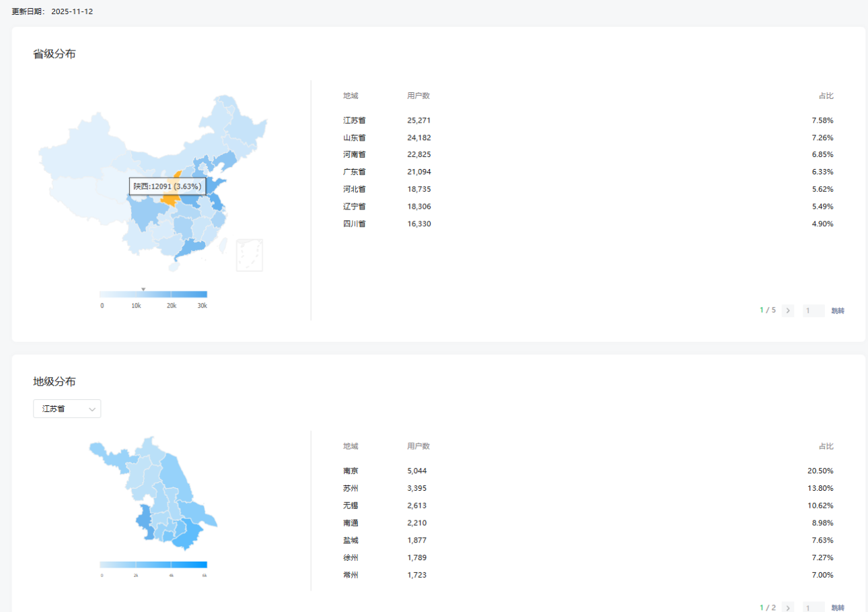The height and width of the screenshot is (612, 868).
Task: Click the 7.26% share value
Action: point(823,137)
